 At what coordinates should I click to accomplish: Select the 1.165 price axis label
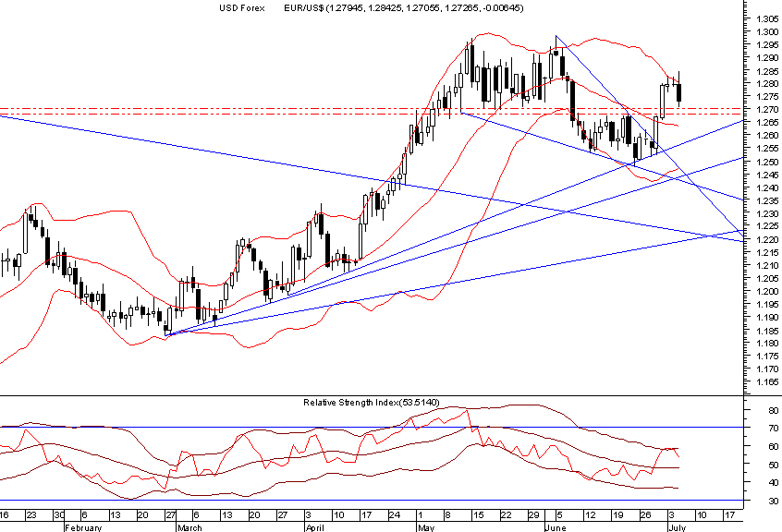tap(767, 382)
